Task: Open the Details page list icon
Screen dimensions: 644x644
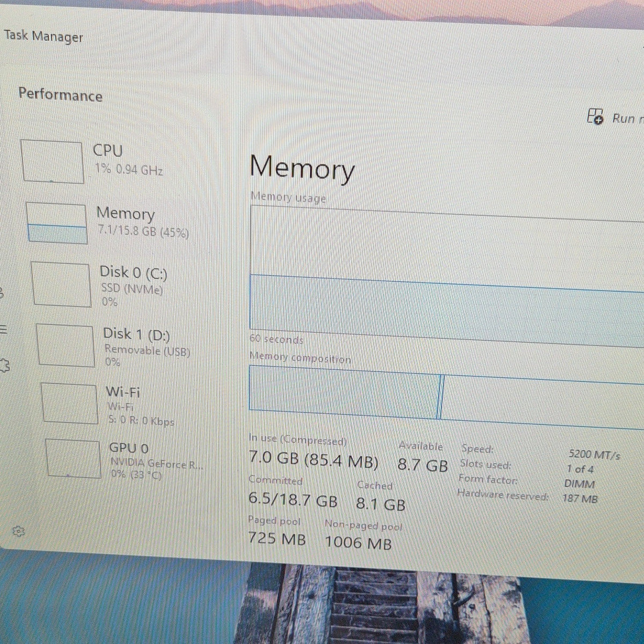Action: tap(3, 330)
